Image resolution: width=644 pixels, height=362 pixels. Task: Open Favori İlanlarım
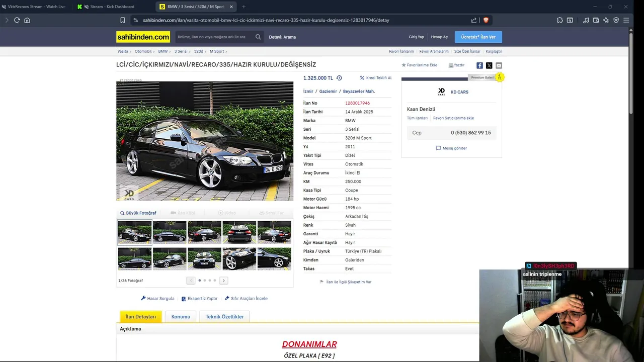click(x=401, y=51)
